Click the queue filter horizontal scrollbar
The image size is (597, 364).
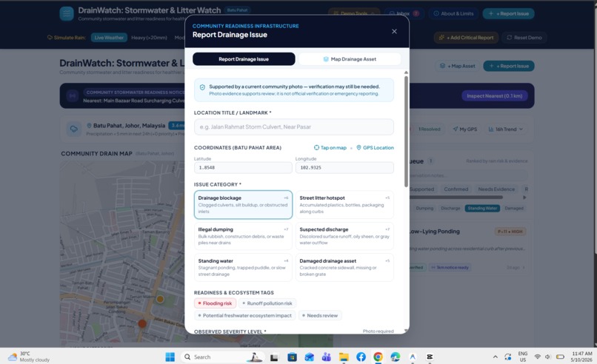pos(456,198)
